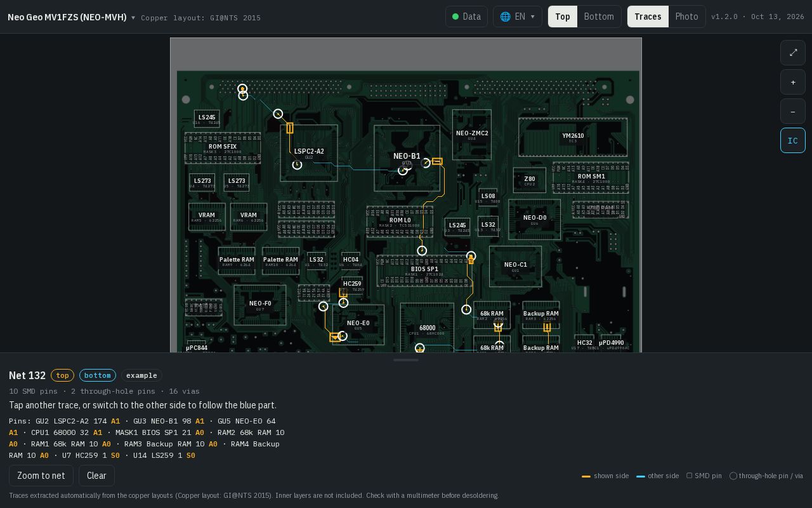Select the NEO-ZMC2 chip
The height and width of the screenshot is (508, 812).
472,135
